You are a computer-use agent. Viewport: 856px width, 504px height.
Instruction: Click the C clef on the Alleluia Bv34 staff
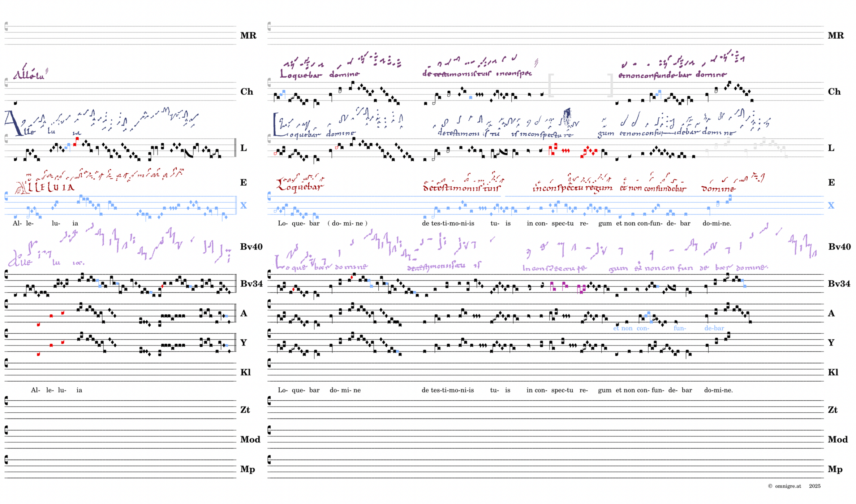pos(7,275)
